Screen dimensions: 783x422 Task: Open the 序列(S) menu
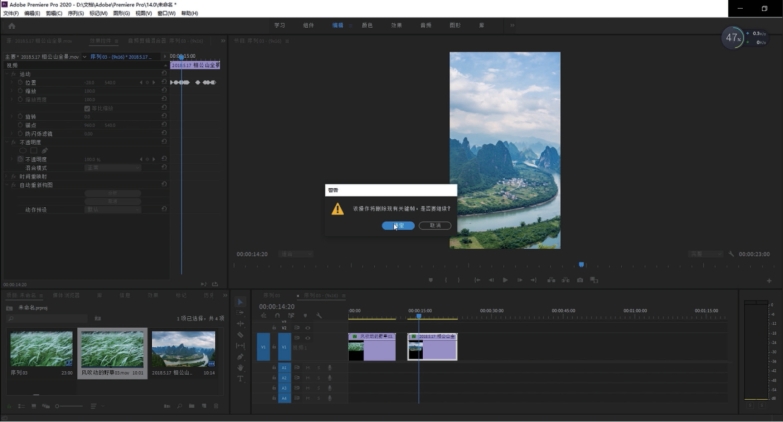(76, 13)
